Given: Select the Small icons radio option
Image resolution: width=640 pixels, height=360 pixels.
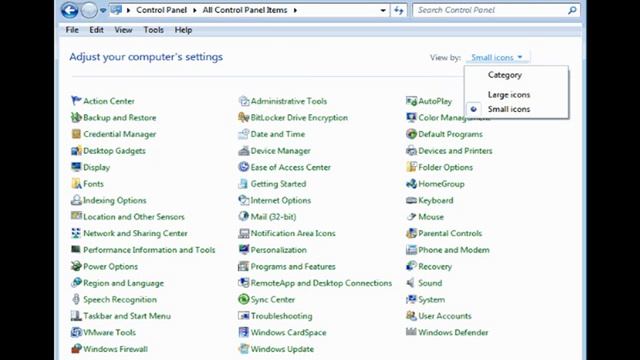Looking at the screenshot, I should pos(473,109).
